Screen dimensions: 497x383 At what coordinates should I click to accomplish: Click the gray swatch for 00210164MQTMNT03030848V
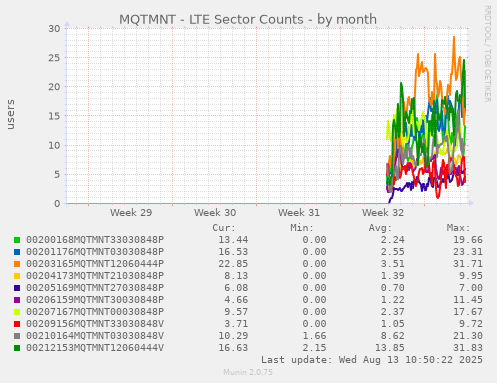tap(17, 336)
